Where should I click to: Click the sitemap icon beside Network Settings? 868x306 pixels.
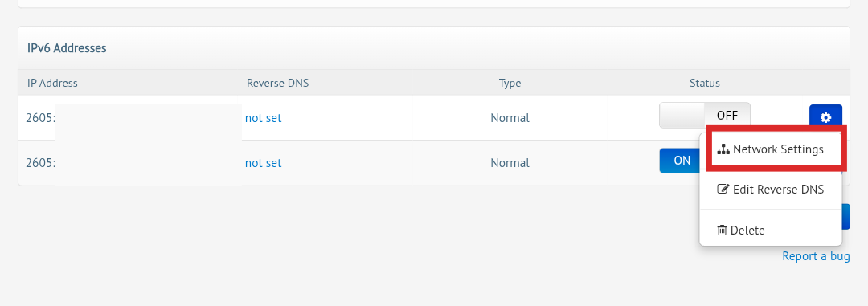(x=723, y=149)
